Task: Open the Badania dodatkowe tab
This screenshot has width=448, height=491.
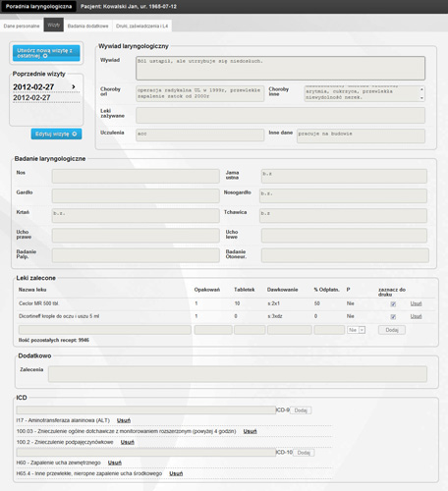Action: point(87,26)
